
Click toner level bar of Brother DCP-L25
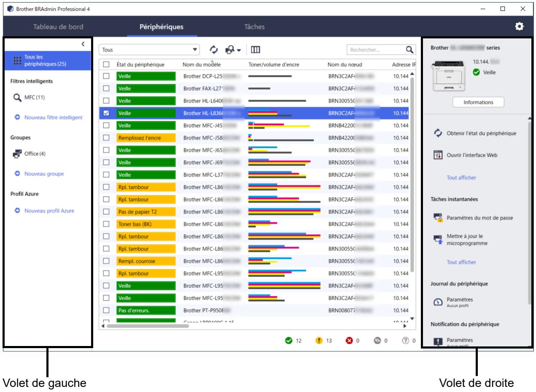click(x=270, y=76)
